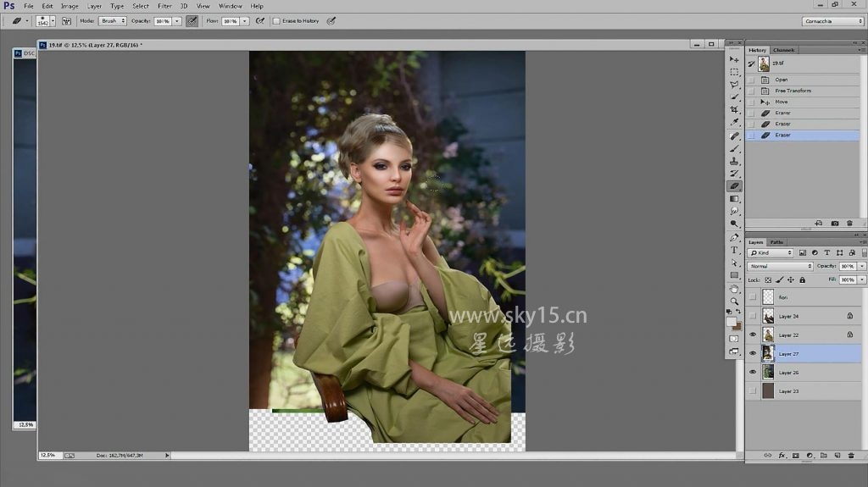This screenshot has width=868, height=487.
Task: Open the Mode dropdown set to Brush
Action: point(113,21)
